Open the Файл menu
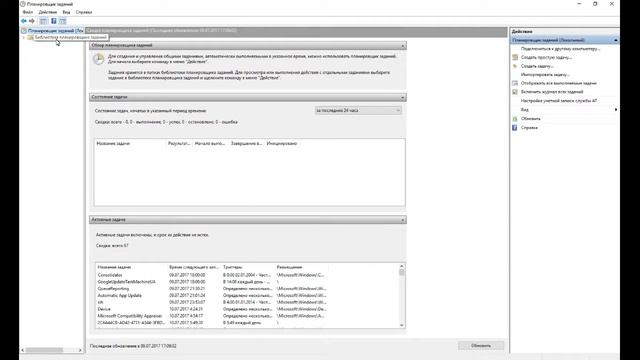 [x=28, y=12]
